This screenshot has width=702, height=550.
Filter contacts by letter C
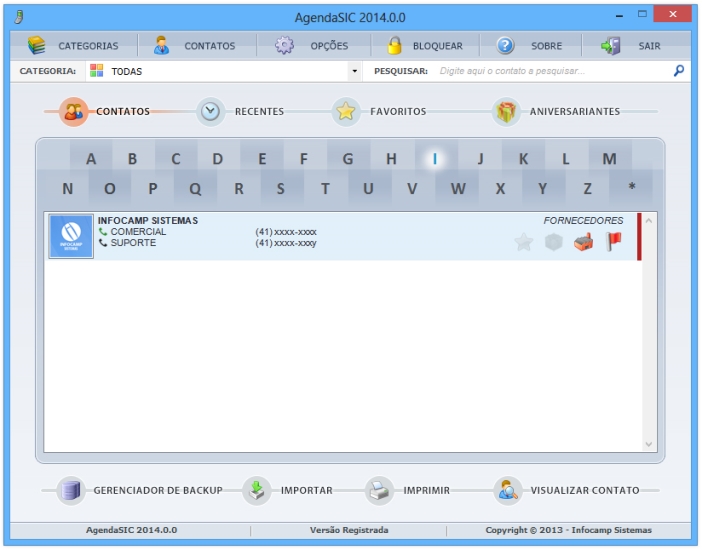tap(176, 159)
